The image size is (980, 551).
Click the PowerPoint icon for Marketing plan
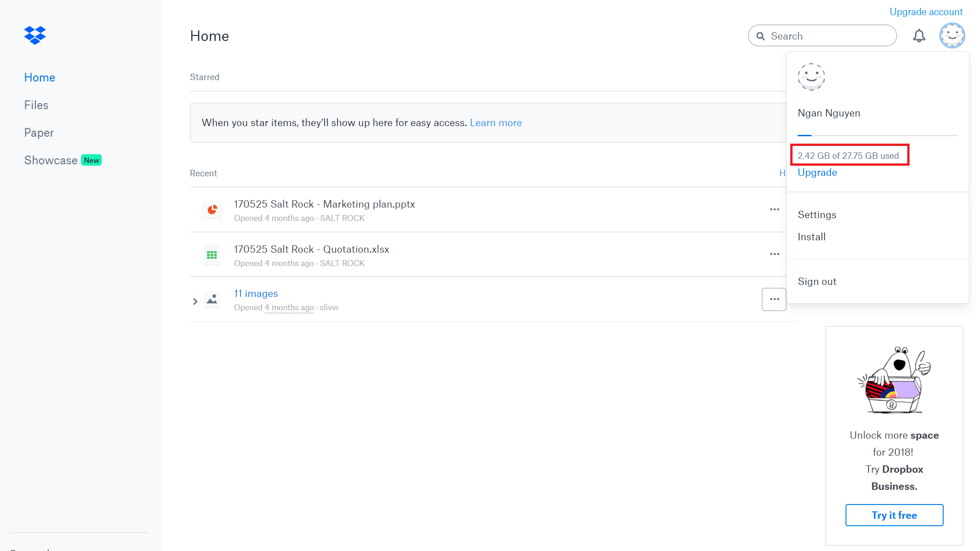[x=212, y=210]
